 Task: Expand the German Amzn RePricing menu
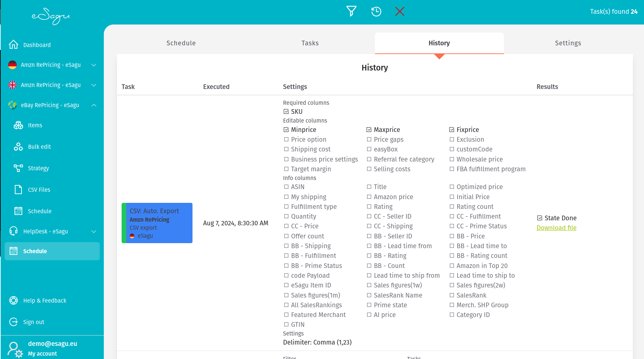(94, 65)
